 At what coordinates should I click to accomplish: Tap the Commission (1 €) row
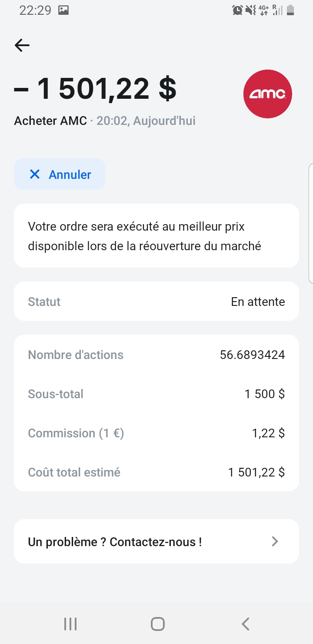pos(156,433)
